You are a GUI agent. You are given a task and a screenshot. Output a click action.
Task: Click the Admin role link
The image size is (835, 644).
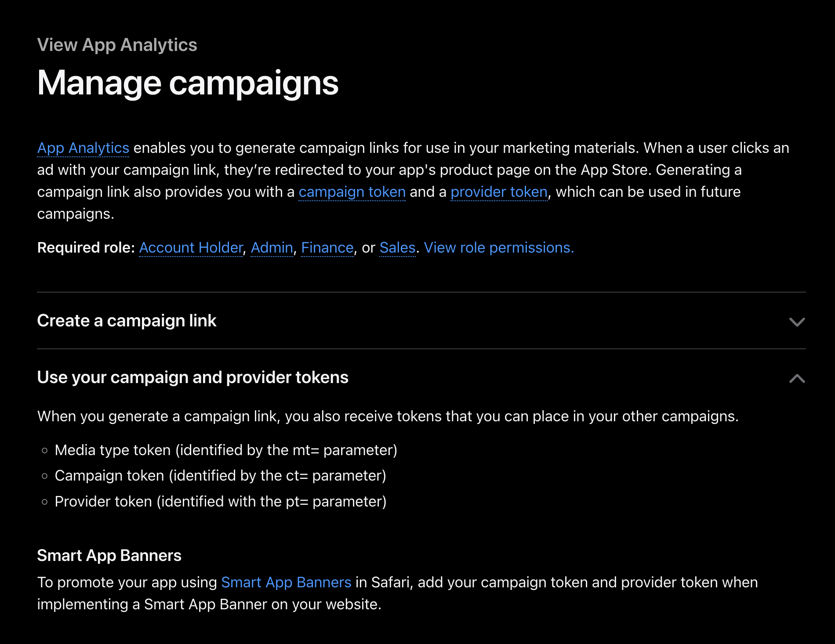(272, 248)
